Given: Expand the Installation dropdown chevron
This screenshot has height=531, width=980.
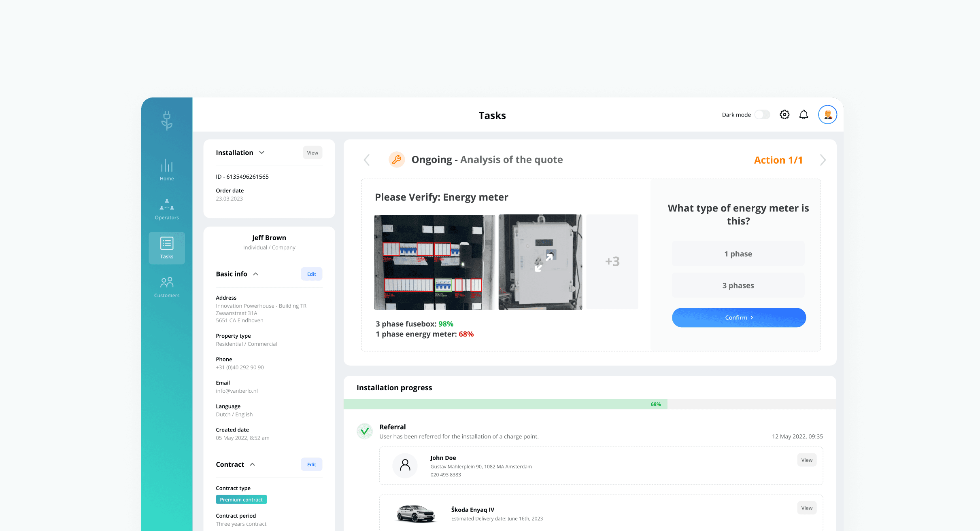Looking at the screenshot, I should (262, 153).
